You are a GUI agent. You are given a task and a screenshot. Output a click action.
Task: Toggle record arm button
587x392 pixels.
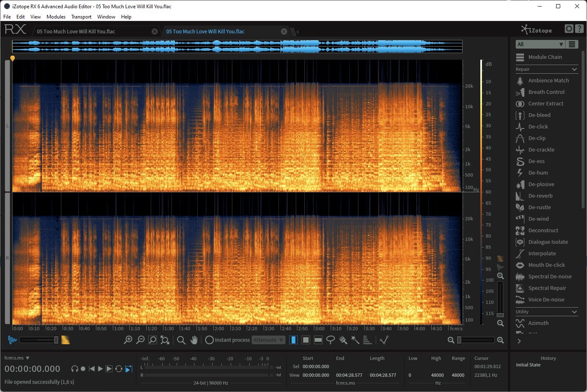pyautogui.click(x=83, y=369)
